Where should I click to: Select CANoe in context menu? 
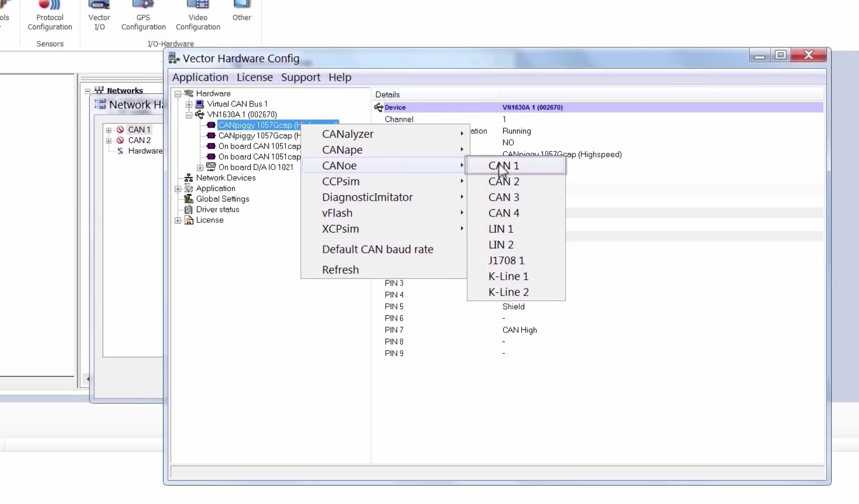[384, 166]
